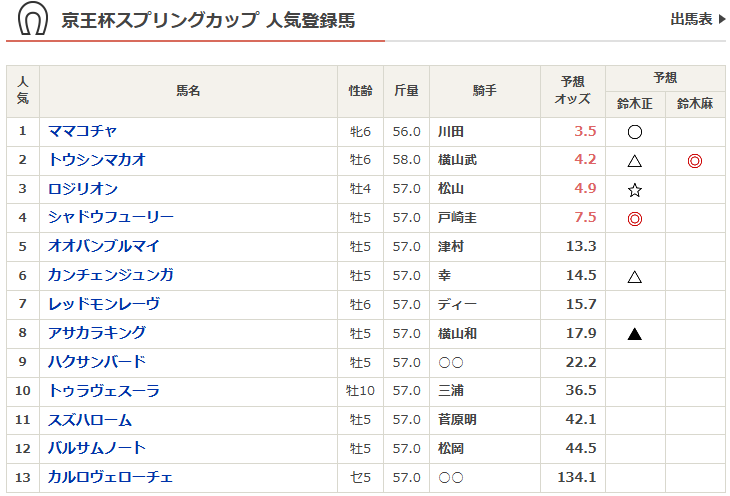The width and height of the screenshot is (730, 496).
Task: Click the black triangle for アサカラキング
Action: (634, 334)
